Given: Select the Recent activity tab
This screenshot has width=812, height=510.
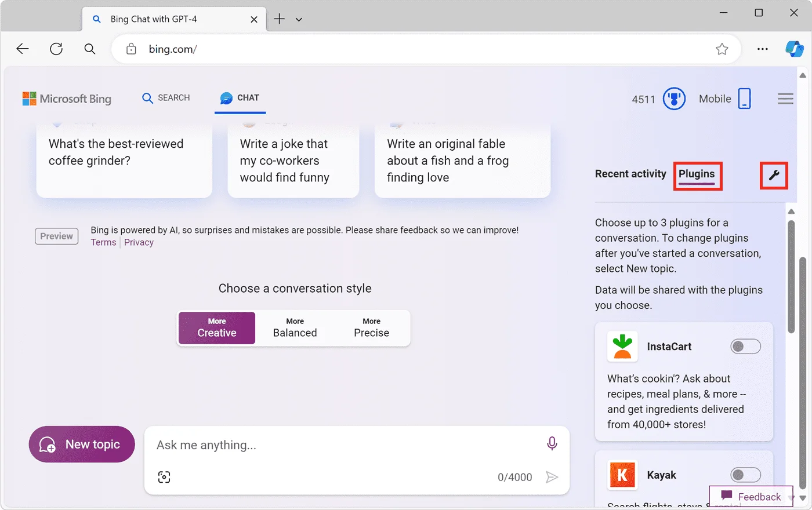Looking at the screenshot, I should pyautogui.click(x=630, y=174).
